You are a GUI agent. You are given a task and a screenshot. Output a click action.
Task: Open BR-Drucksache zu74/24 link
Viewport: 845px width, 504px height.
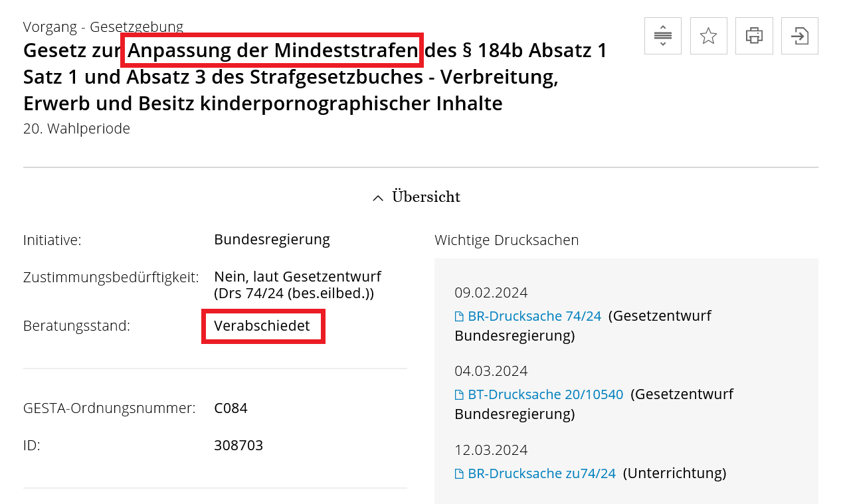click(541, 473)
